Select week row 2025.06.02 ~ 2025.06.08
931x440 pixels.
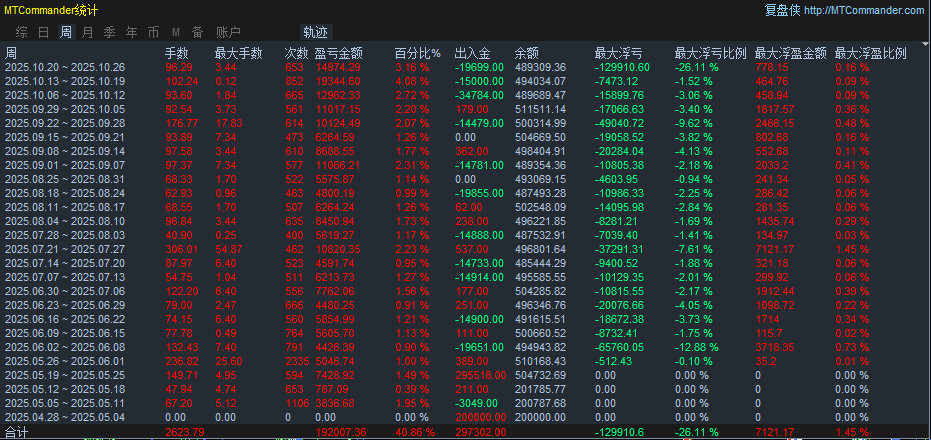[x=466, y=347]
